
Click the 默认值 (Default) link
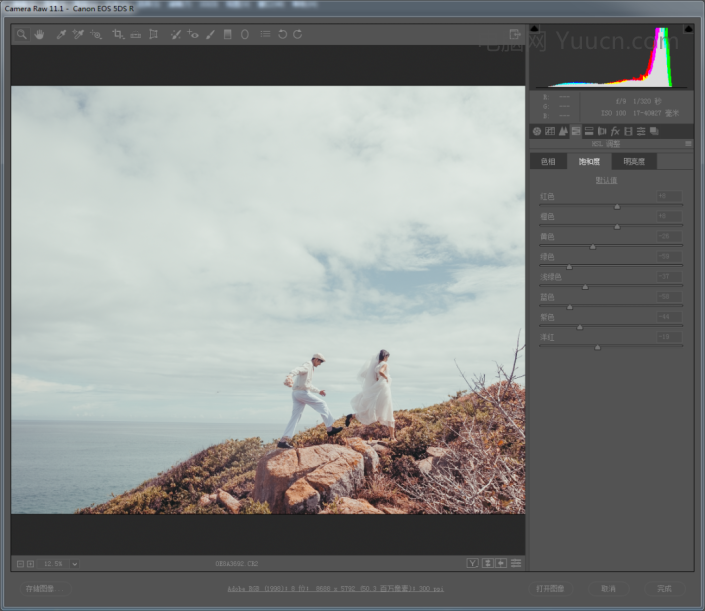(x=606, y=180)
